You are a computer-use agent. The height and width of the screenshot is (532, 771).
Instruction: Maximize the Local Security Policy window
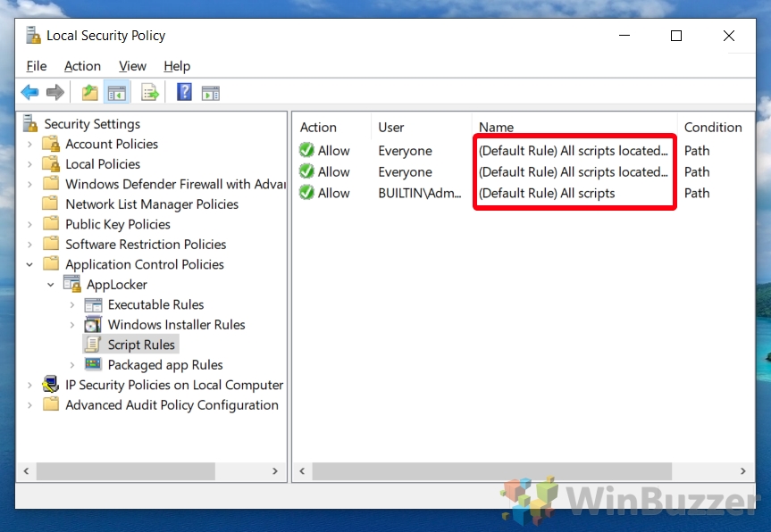pos(676,36)
